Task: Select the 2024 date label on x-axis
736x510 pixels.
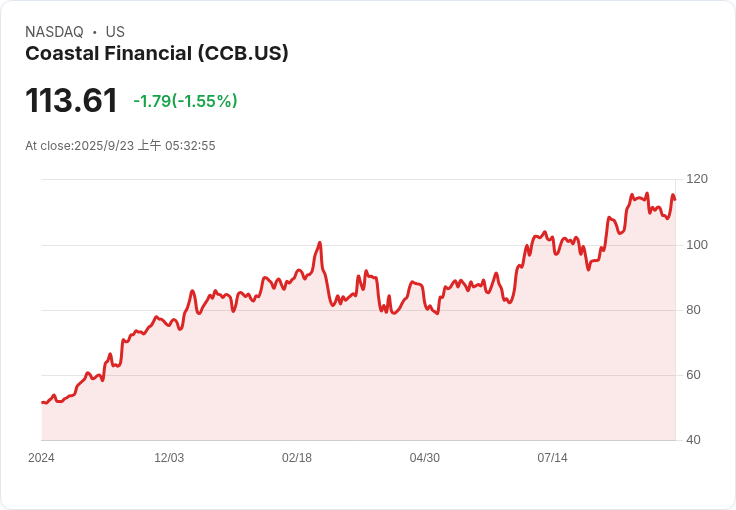Action: [x=41, y=458]
